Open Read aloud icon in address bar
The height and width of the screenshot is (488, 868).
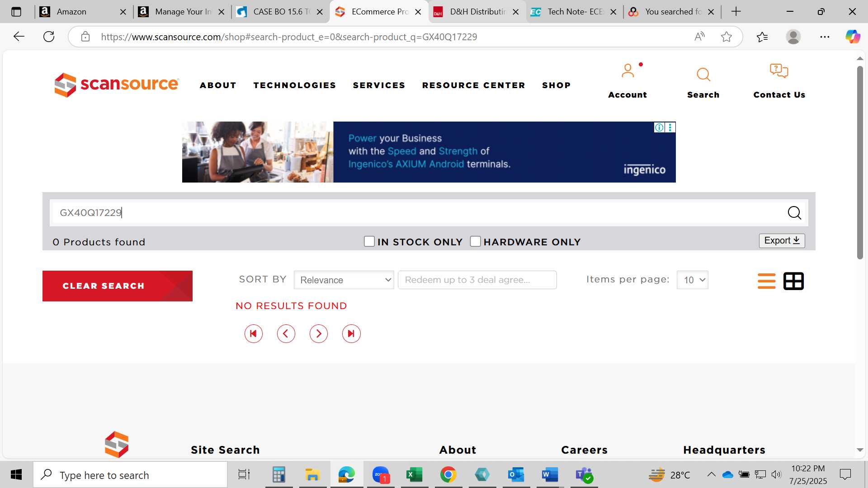pyautogui.click(x=699, y=37)
